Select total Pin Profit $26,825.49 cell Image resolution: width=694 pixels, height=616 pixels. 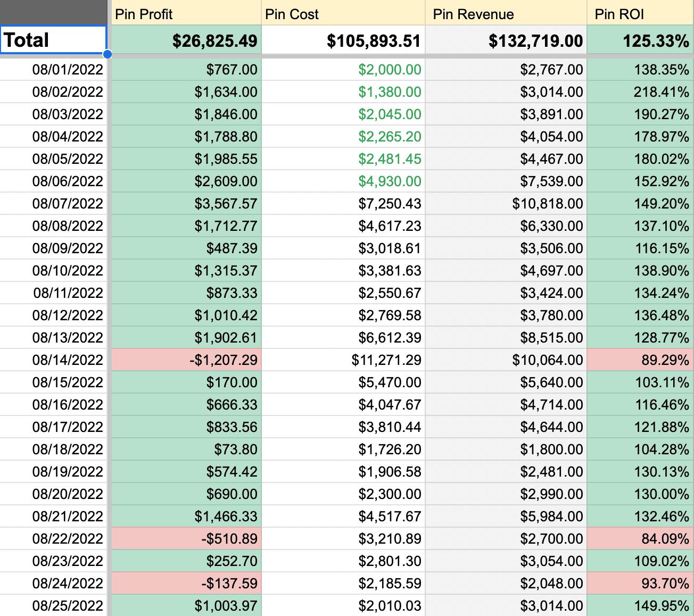click(186, 41)
